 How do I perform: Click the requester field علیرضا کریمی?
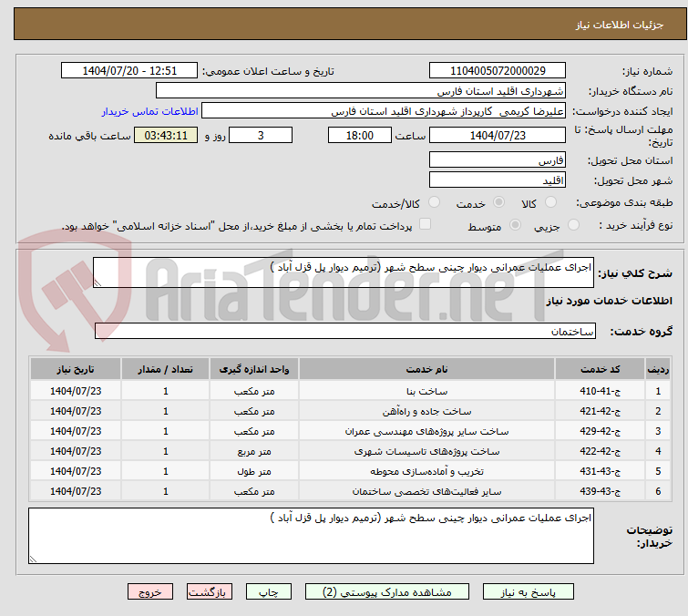click(384, 111)
